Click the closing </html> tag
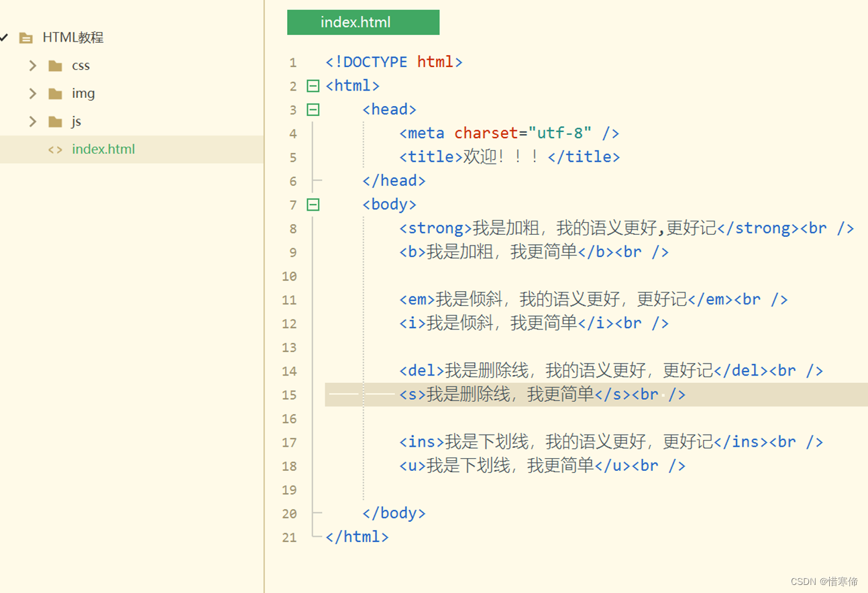The image size is (868, 593). coord(357,537)
